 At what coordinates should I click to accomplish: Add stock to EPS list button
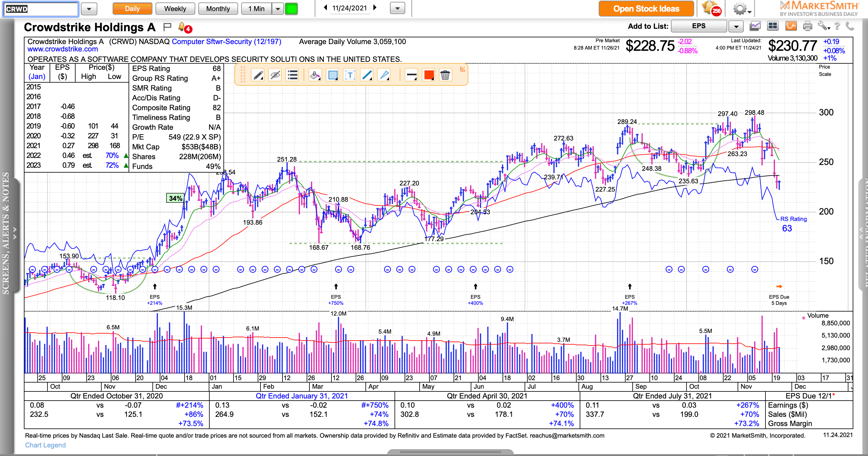pos(698,26)
